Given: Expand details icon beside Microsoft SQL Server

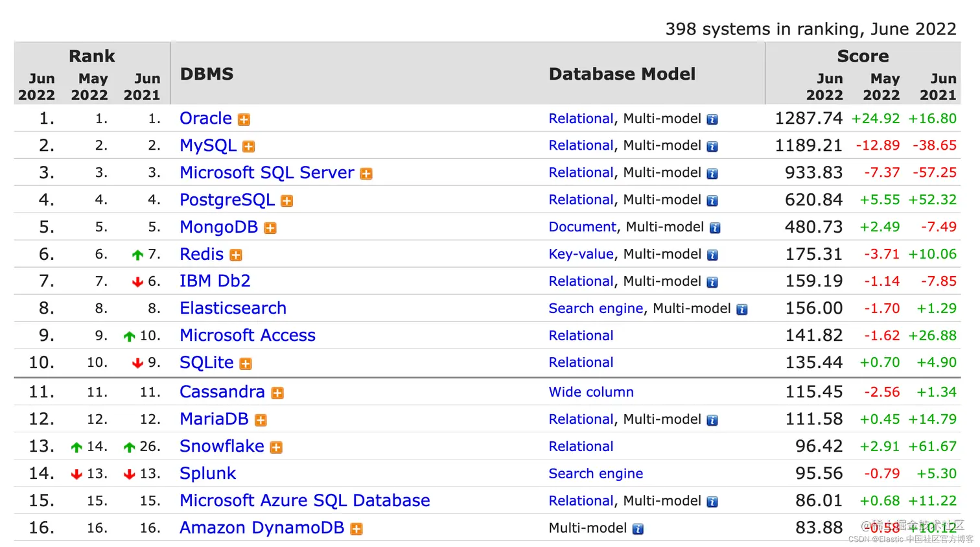Looking at the screenshot, I should (366, 174).
